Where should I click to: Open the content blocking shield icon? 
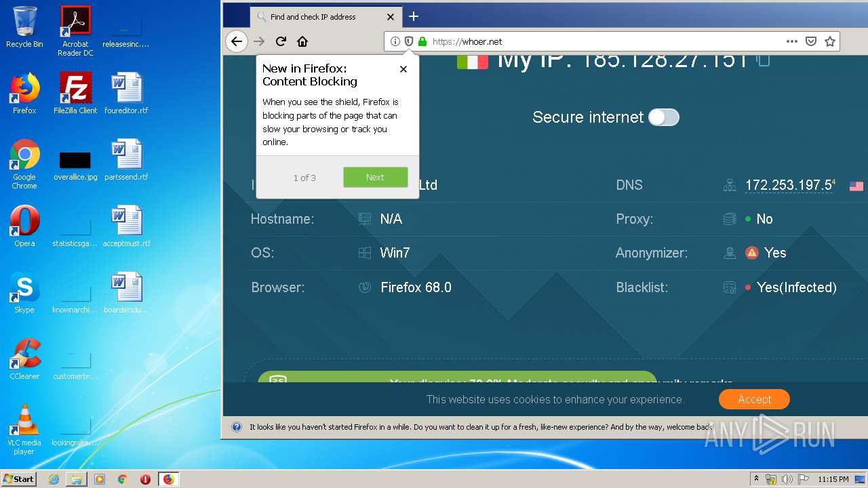[x=409, y=41]
